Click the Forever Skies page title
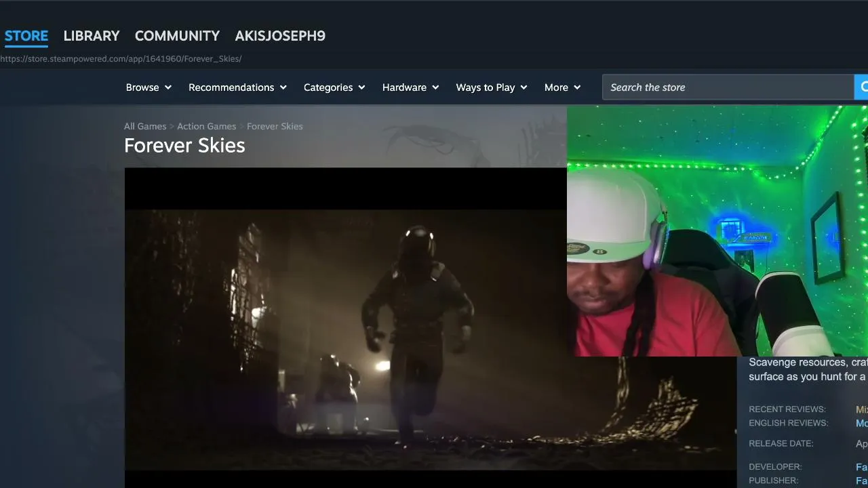This screenshot has height=488, width=868. pos(184,146)
